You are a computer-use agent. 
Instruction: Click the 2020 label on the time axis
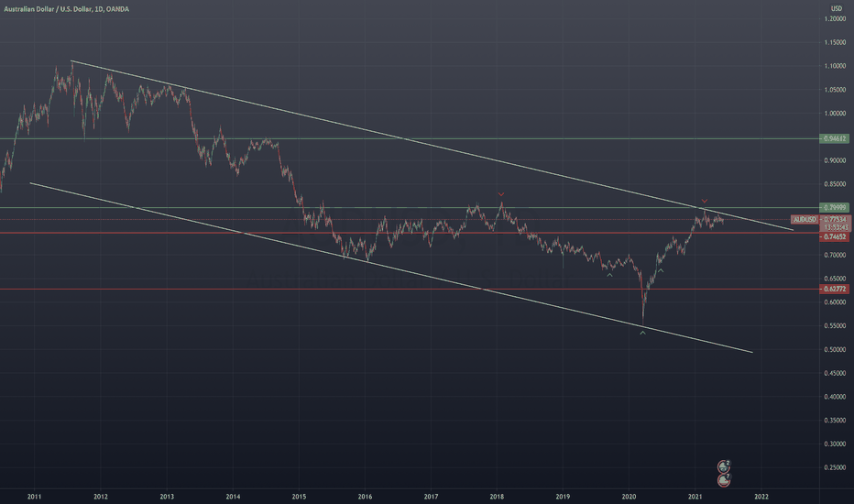pyautogui.click(x=629, y=497)
